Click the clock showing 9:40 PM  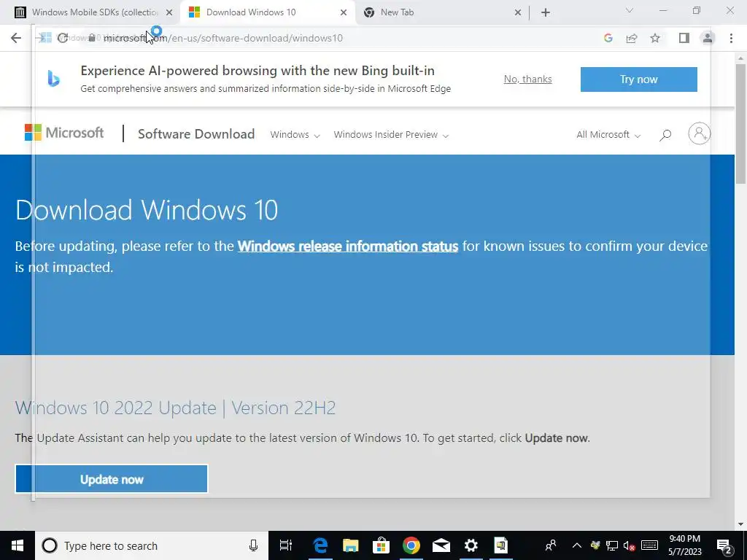click(x=684, y=545)
